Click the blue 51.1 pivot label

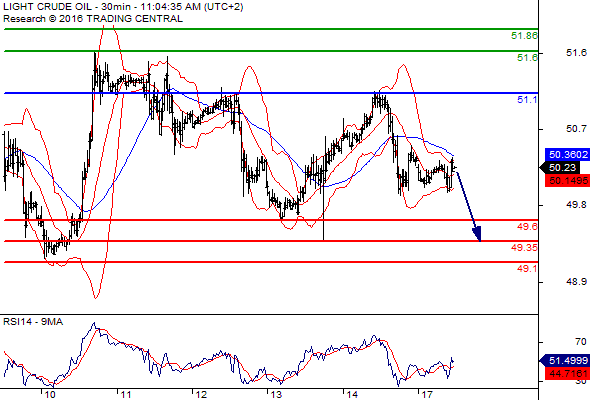pyautogui.click(x=527, y=100)
